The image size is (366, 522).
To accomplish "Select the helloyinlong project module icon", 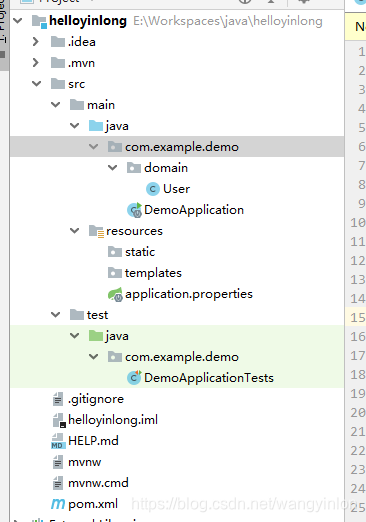I will (x=39, y=21).
